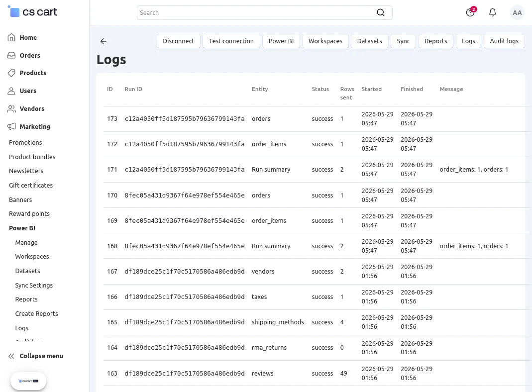The height and width of the screenshot is (392, 532).
Task: Click the search magnifier icon
Action: coord(381,12)
